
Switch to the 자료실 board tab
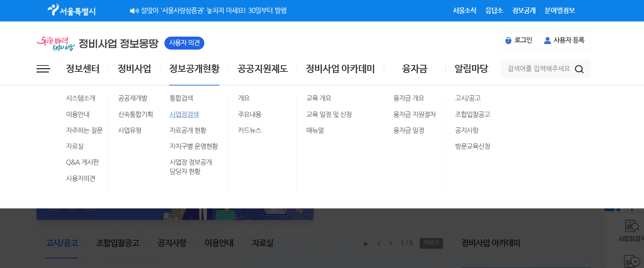pyautogui.click(x=263, y=243)
